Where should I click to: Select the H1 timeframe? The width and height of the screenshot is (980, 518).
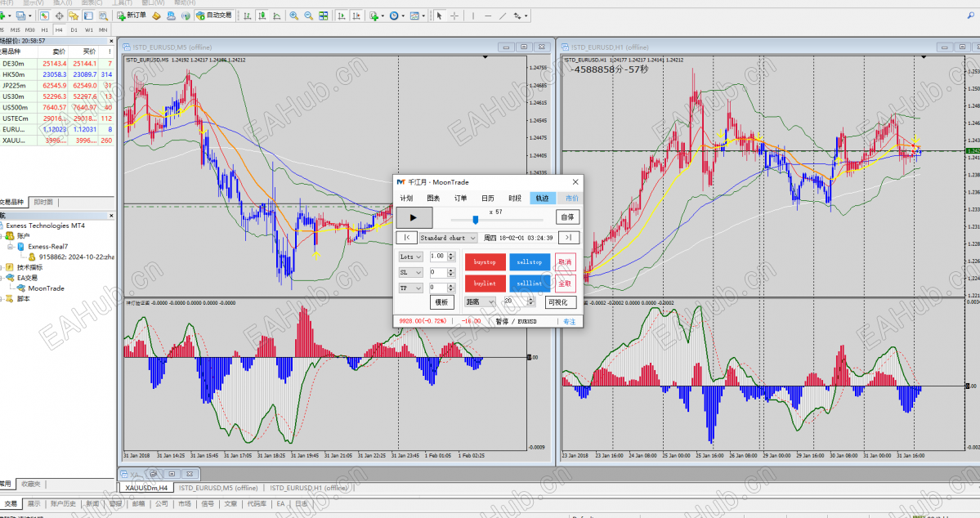[44, 30]
